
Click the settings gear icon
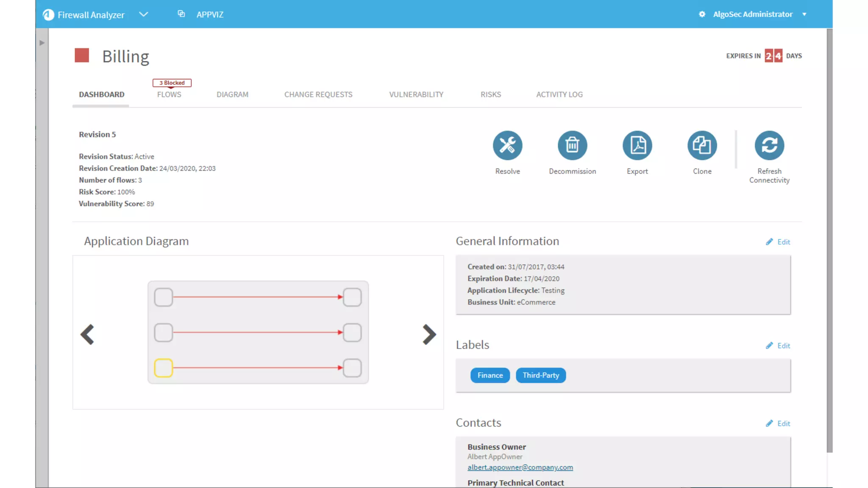702,14
